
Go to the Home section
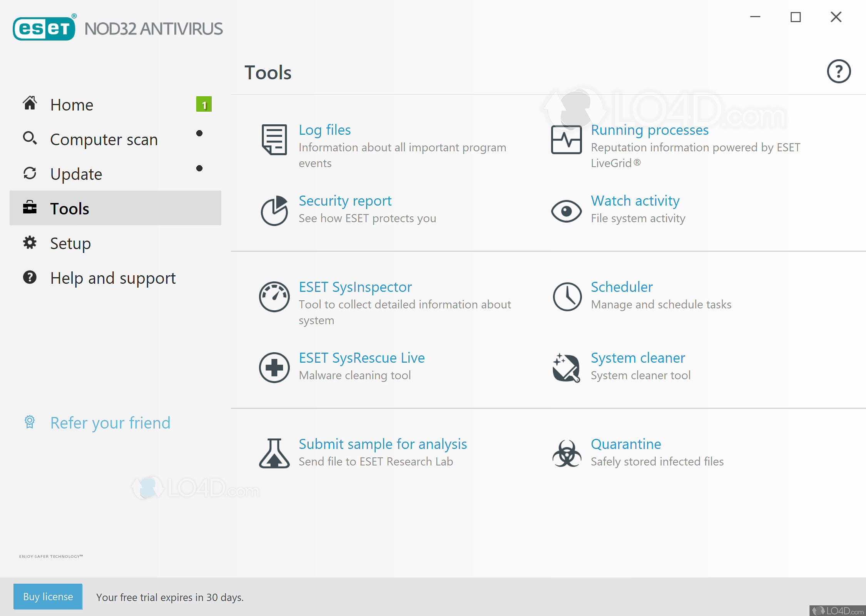(72, 105)
